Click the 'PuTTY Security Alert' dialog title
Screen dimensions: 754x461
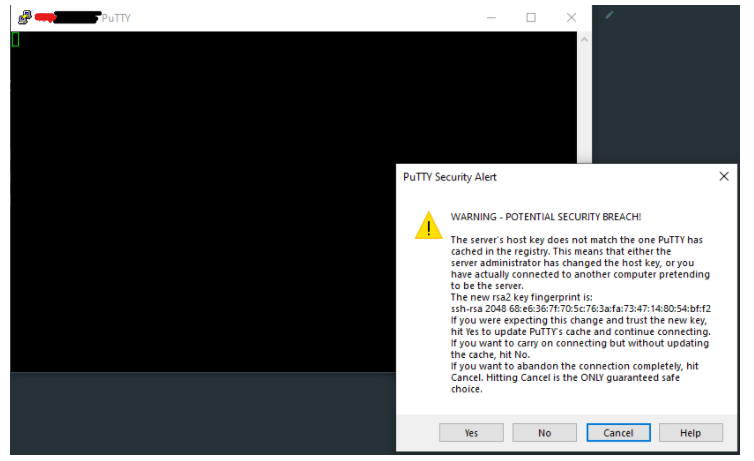pos(450,177)
